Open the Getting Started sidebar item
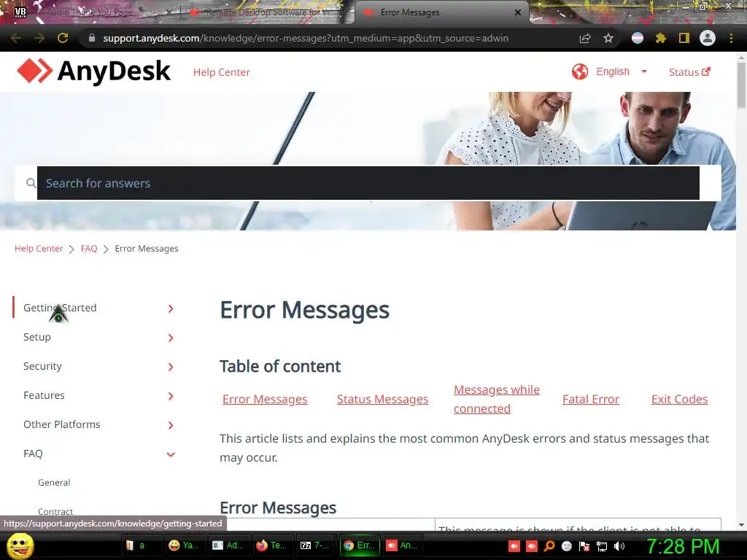Screen dimensions: 747x560 (60, 308)
